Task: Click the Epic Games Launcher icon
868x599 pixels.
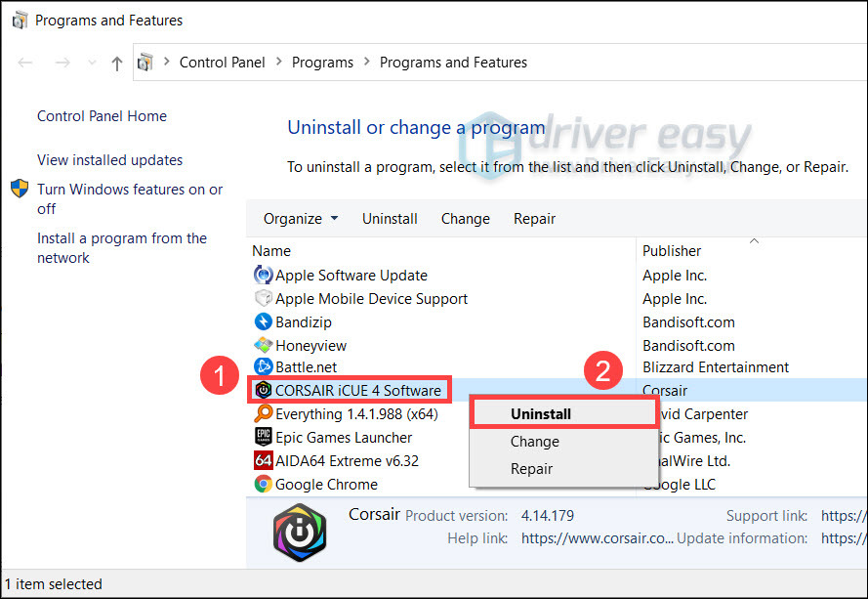Action: pos(263,438)
